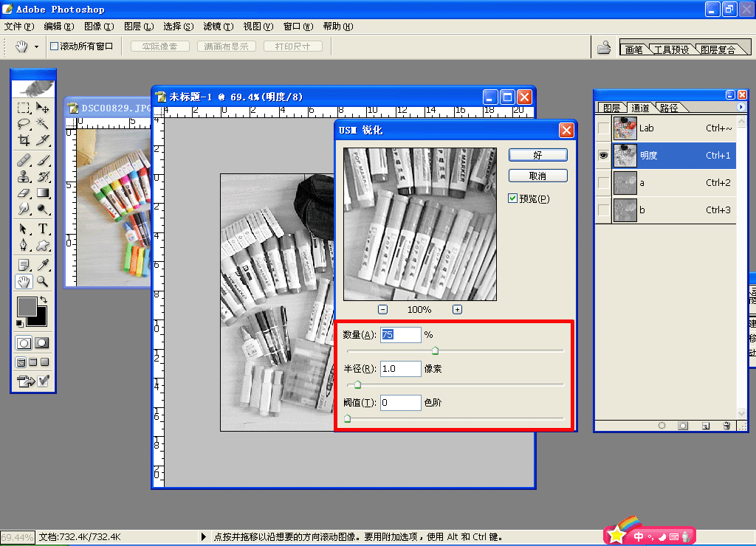Viewport: 756px width, 546px height.
Task: Save selection as channel icon
Action: pyautogui.click(x=683, y=426)
